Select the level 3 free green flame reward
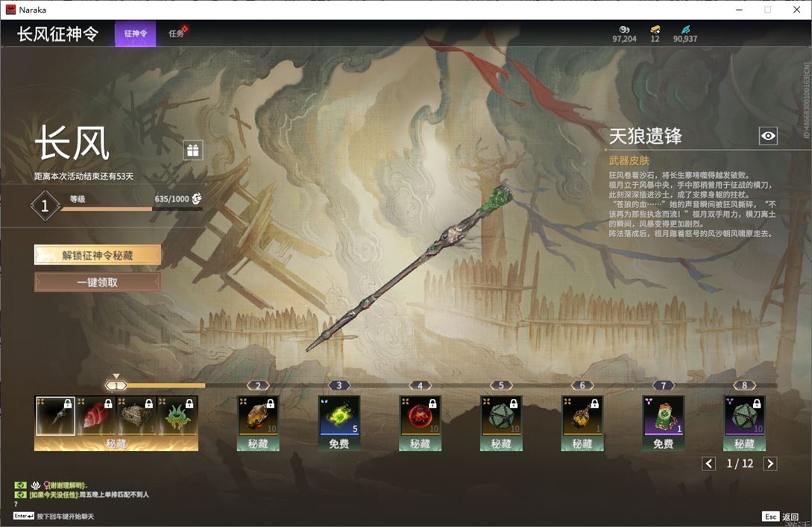This screenshot has width=812, height=527. (339, 415)
